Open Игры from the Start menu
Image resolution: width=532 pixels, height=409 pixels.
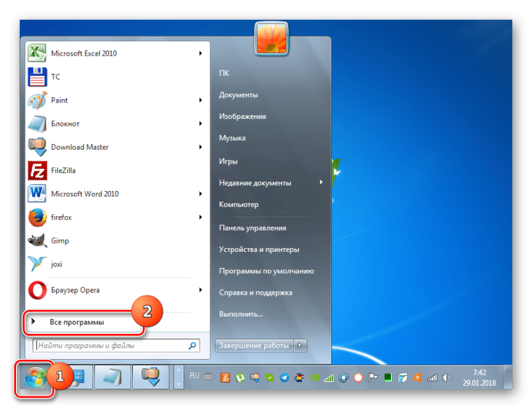pos(228,161)
